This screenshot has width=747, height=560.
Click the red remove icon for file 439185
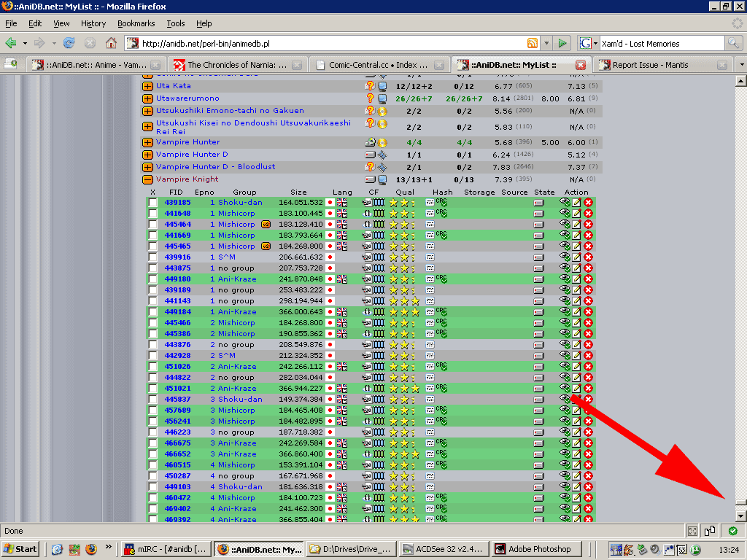588,203
